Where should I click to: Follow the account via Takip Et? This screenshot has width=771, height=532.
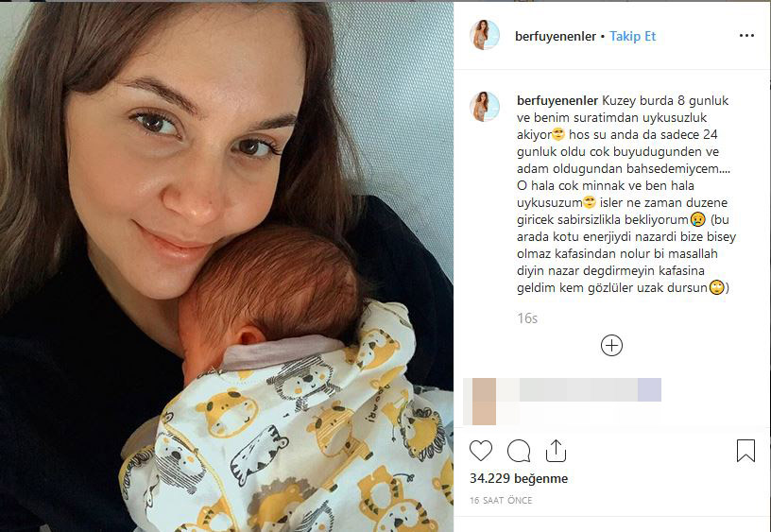pyautogui.click(x=632, y=36)
